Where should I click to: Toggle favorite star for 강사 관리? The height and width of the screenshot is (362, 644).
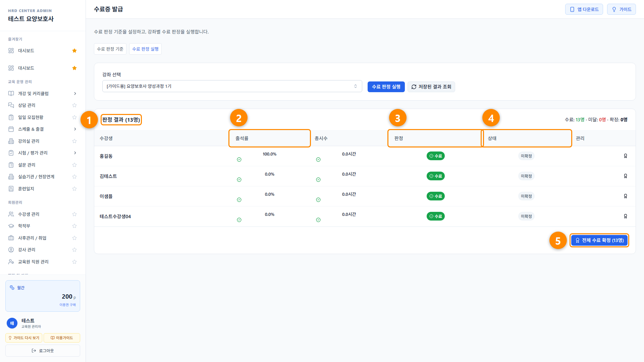pyautogui.click(x=74, y=250)
